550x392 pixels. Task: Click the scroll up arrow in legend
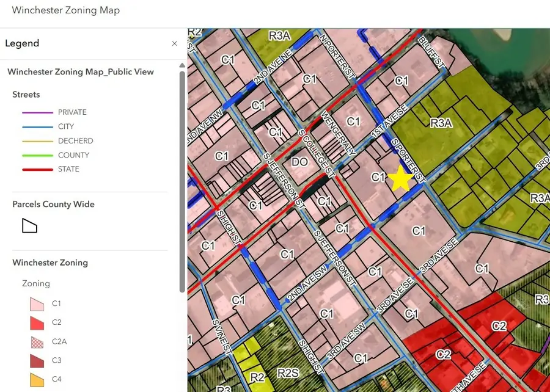(x=182, y=65)
